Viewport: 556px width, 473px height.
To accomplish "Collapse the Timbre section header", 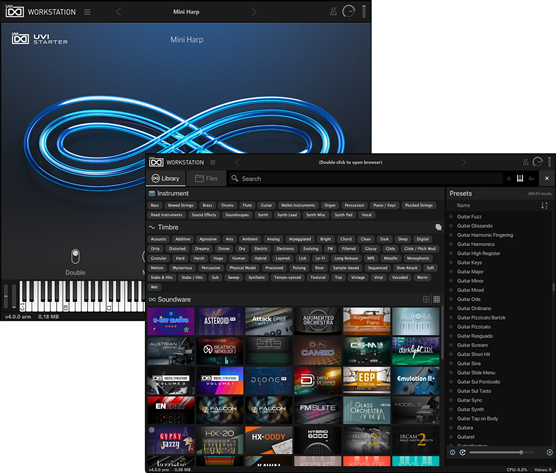I will 164,227.
